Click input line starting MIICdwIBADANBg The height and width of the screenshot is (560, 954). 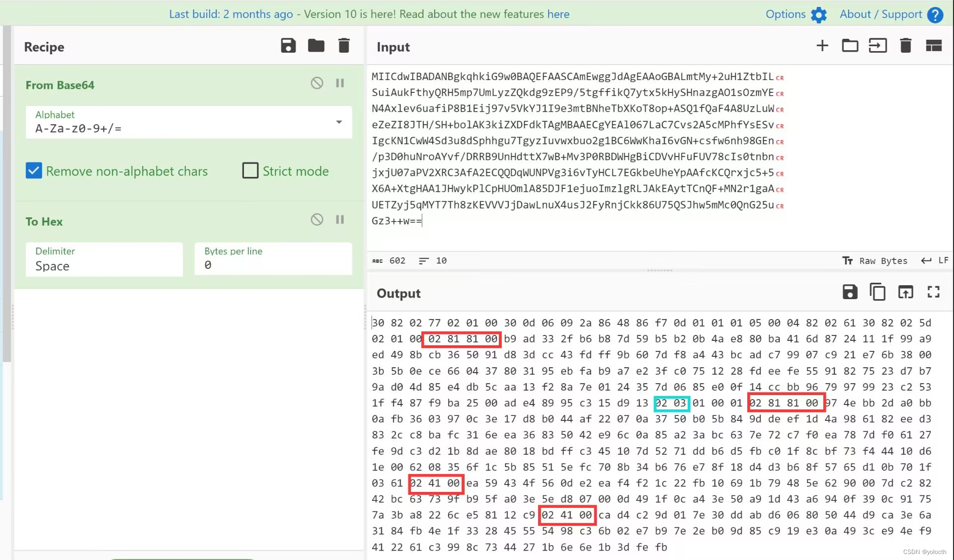(x=572, y=77)
